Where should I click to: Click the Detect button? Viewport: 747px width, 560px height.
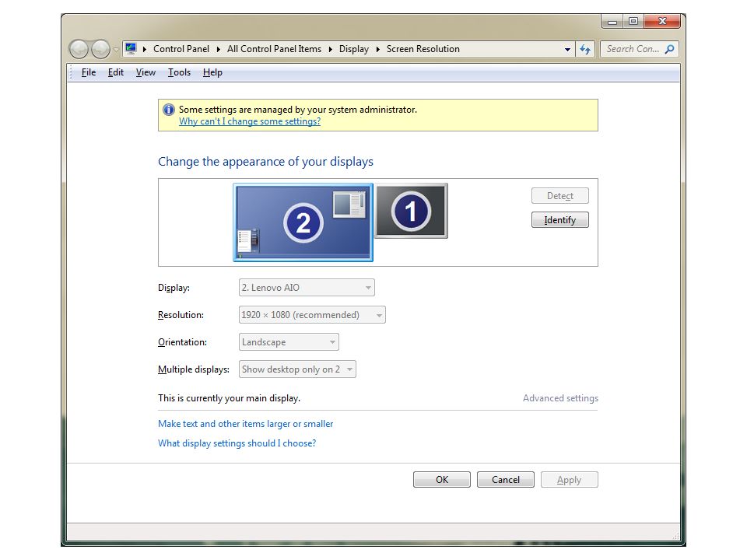point(560,196)
